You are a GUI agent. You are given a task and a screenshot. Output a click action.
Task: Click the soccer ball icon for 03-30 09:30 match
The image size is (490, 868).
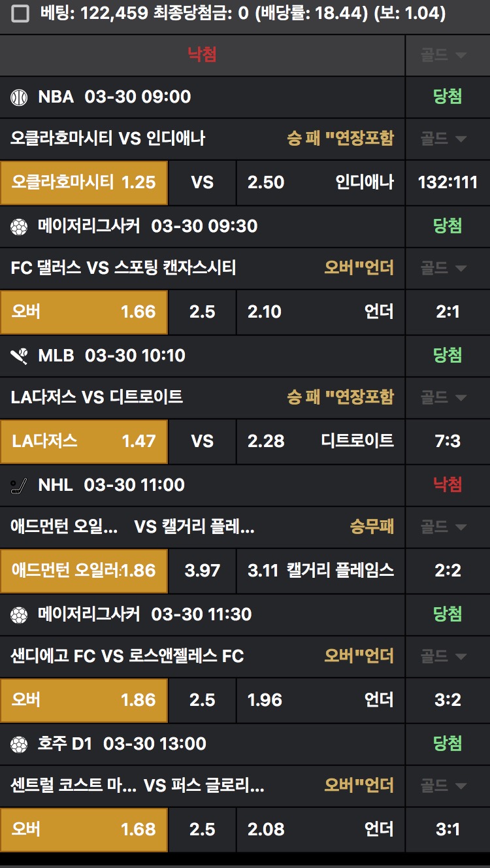(x=20, y=227)
